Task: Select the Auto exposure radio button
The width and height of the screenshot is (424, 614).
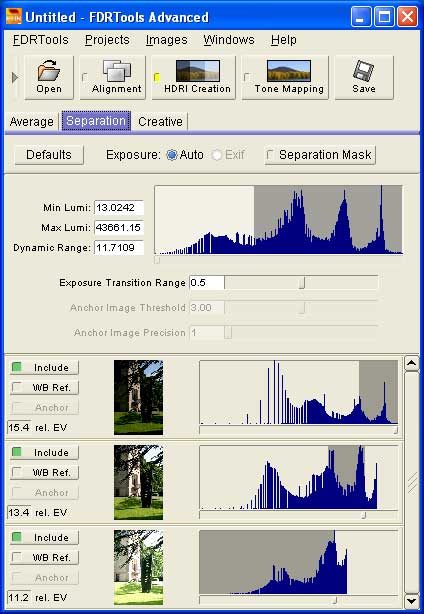Action: click(x=171, y=155)
